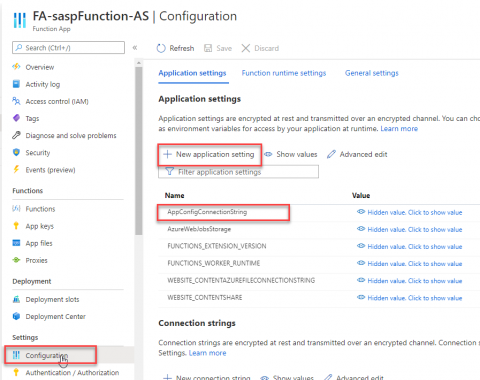480x380 pixels.
Task: Click the Filter application settings field
Action: click(x=238, y=172)
